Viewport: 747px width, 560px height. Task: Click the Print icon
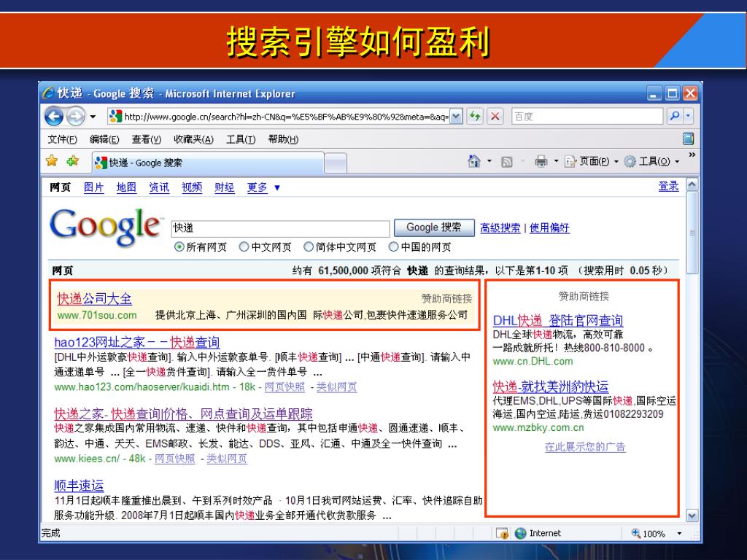click(541, 161)
